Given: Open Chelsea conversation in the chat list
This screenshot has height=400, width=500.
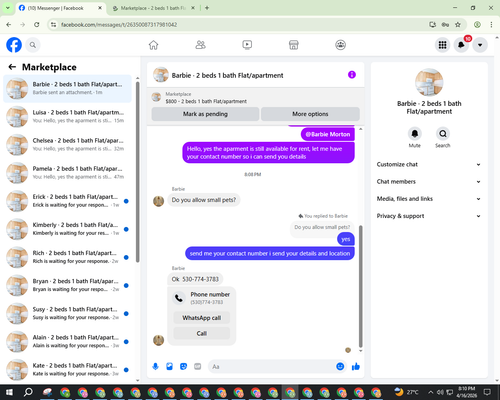Looking at the screenshot, I should [x=67, y=145].
